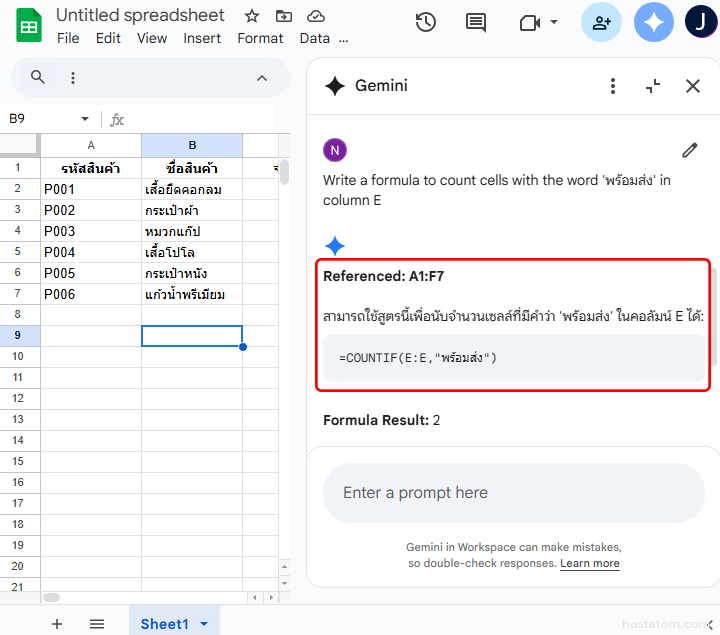Open Sheet1 tab options arrow
The width and height of the screenshot is (720, 635).
pyautogui.click(x=205, y=624)
